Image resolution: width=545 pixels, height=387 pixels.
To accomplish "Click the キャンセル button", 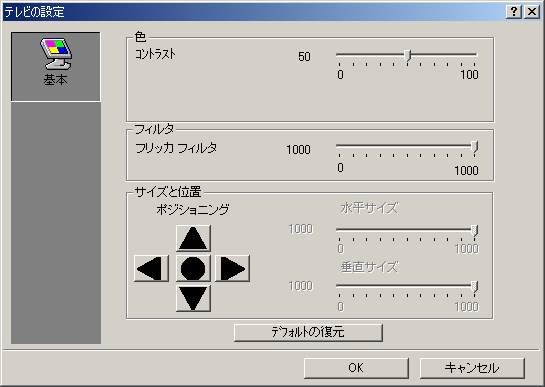I will point(472,368).
